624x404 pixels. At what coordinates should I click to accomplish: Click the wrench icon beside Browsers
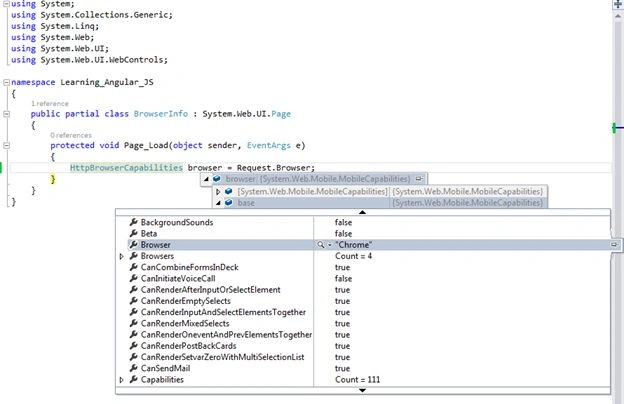point(134,256)
